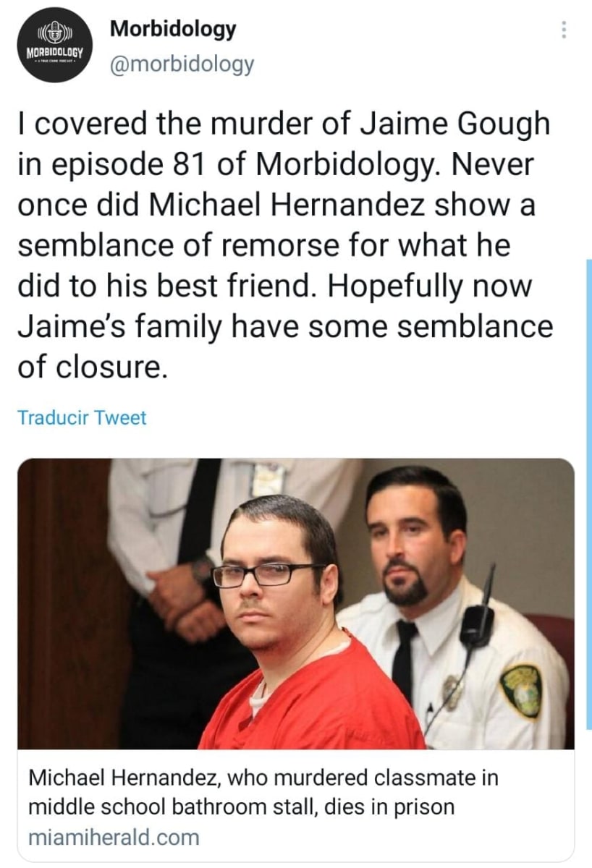Click Traducir Tweet to translate
592x868 pixels.
(82, 417)
